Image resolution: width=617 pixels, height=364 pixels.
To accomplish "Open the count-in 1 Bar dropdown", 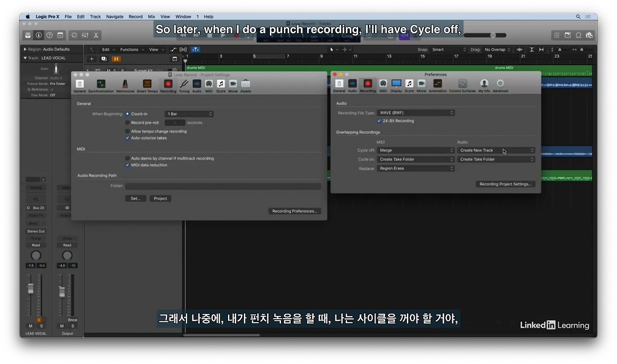I will (189, 114).
